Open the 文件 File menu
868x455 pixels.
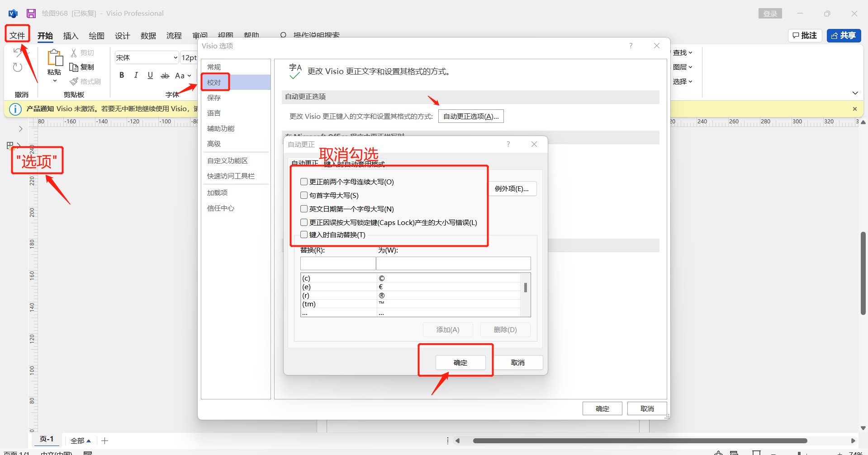17,35
